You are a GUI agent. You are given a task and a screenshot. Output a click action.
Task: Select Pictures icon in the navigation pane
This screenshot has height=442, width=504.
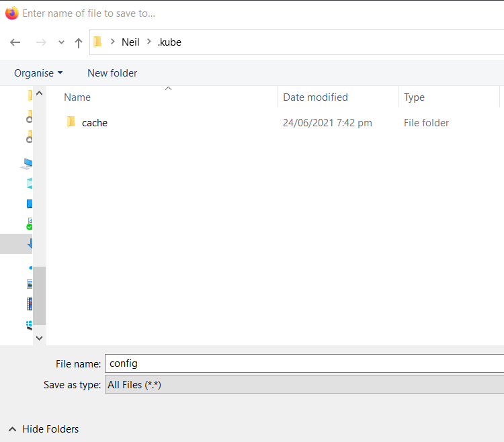tap(30, 284)
